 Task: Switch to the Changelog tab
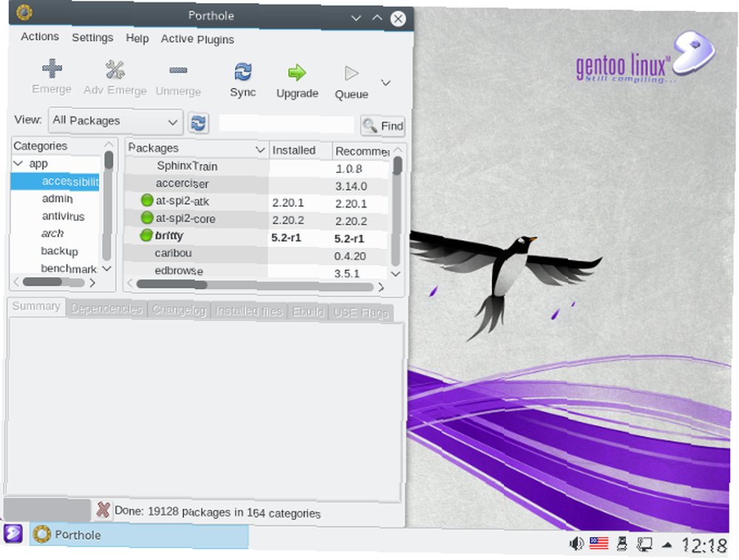click(x=179, y=310)
